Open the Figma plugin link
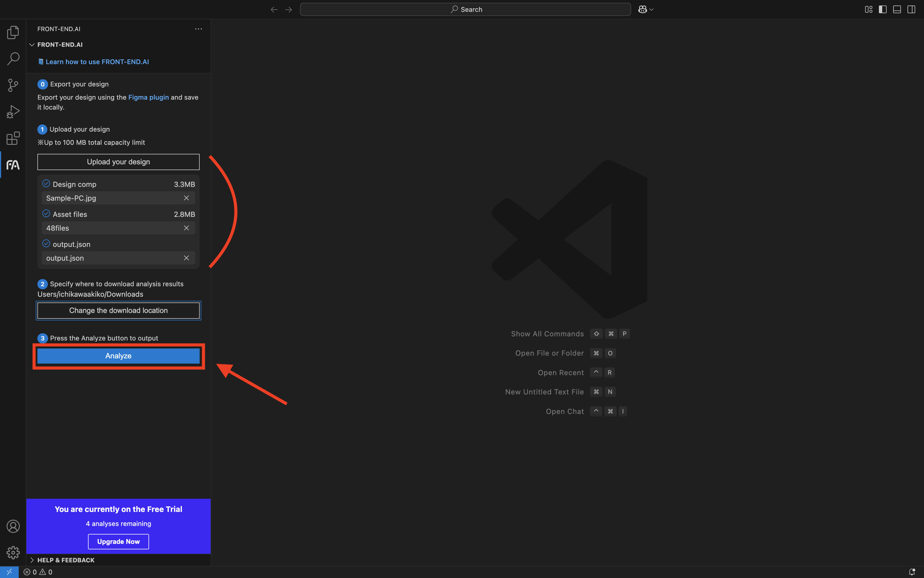 [x=148, y=97]
